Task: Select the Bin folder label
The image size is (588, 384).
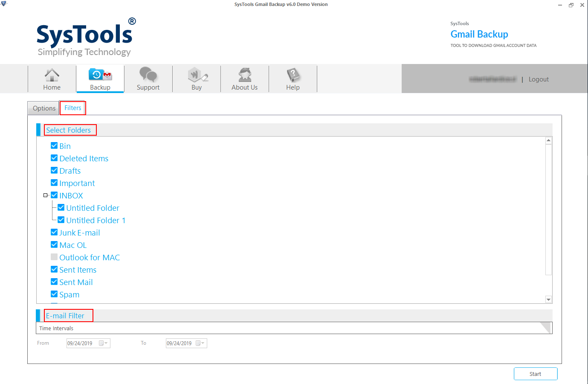Action: click(x=65, y=146)
